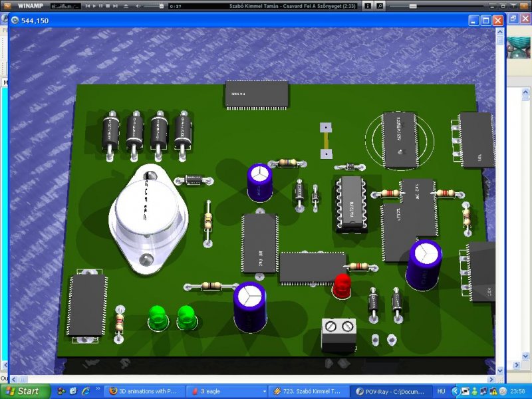Viewport: 532px width, 399px height.
Task: Open render window system menu icon
Action: click(x=15, y=21)
